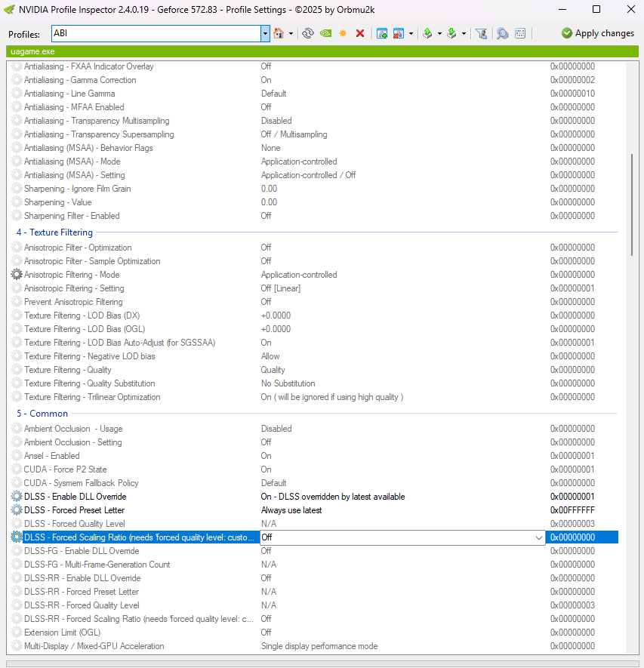This screenshot has height=668, width=644.
Task: Open the Profiles combo box dropdown arrow
Action: pos(265,33)
